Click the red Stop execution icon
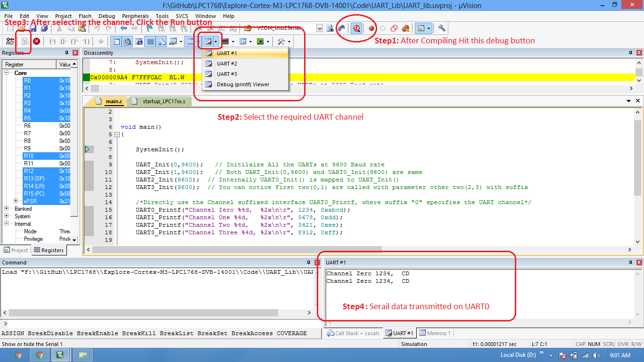The width and height of the screenshot is (644, 362). pyautogui.click(x=36, y=41)
